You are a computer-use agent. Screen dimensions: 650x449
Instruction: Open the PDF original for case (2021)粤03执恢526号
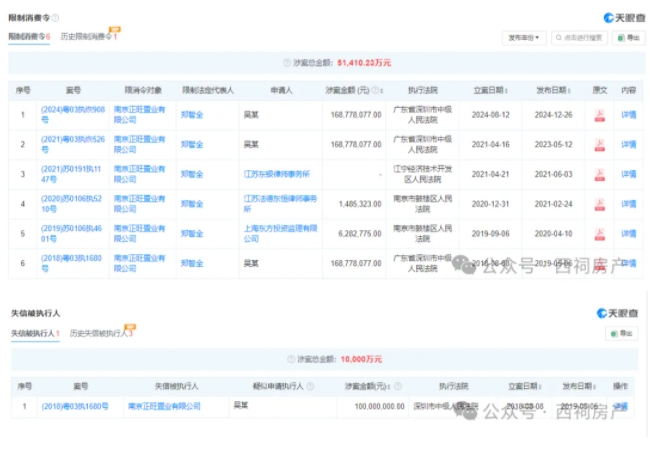point(599,144)
